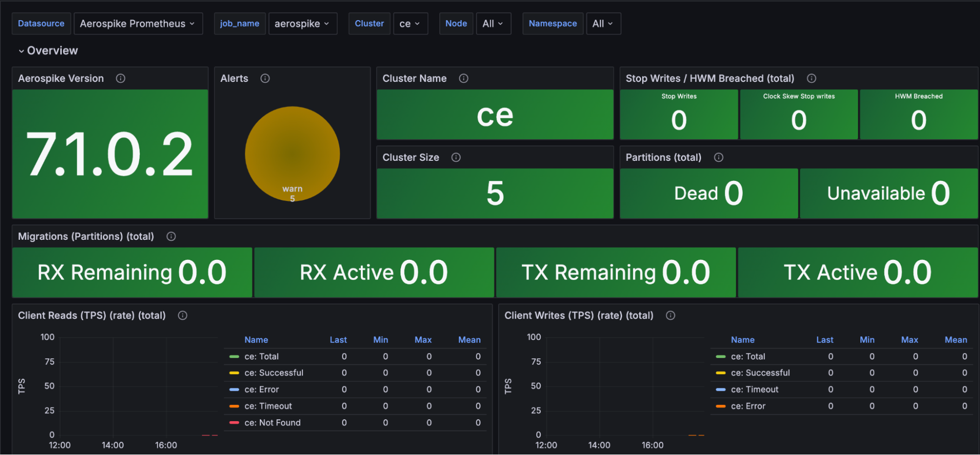Click the Partitions (total) panel title
This screenshot has width=980, height=455.
(663, 157)
